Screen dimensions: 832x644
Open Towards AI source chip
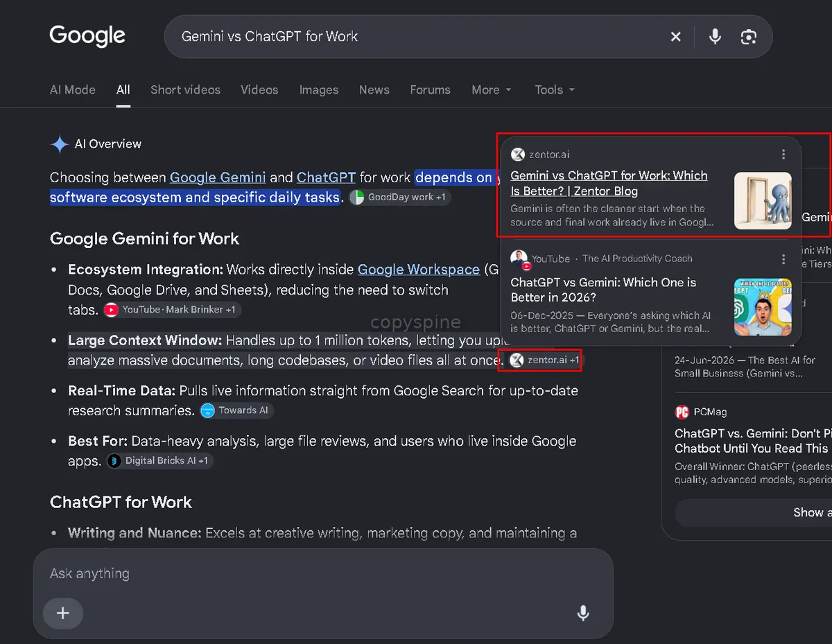(x=237, y=410)
